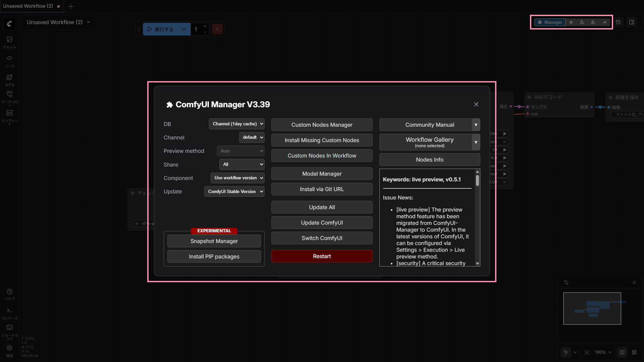Expand the Workflow Gallery dropdown arrow
This screenshot has height=362, width=644.
point(476,142)
